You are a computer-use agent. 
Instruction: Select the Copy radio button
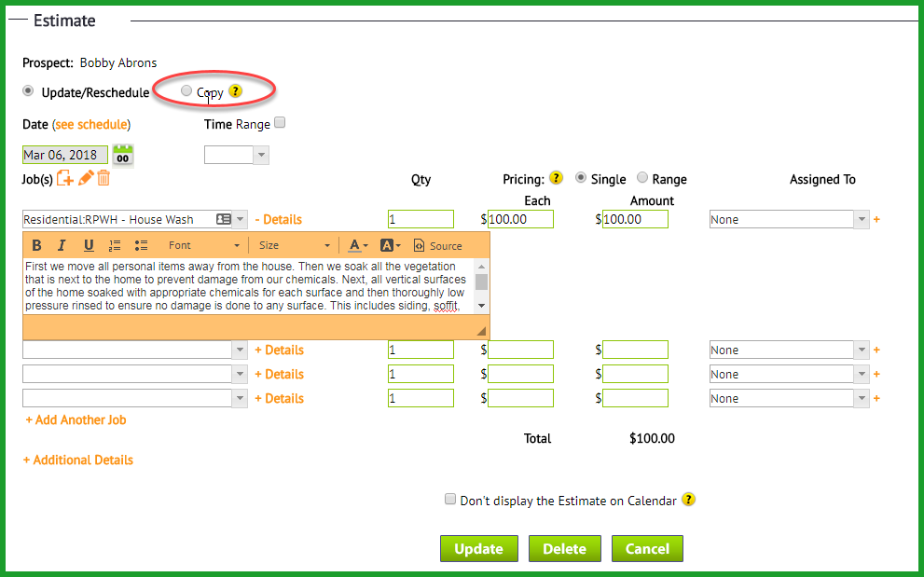[186, 90]
